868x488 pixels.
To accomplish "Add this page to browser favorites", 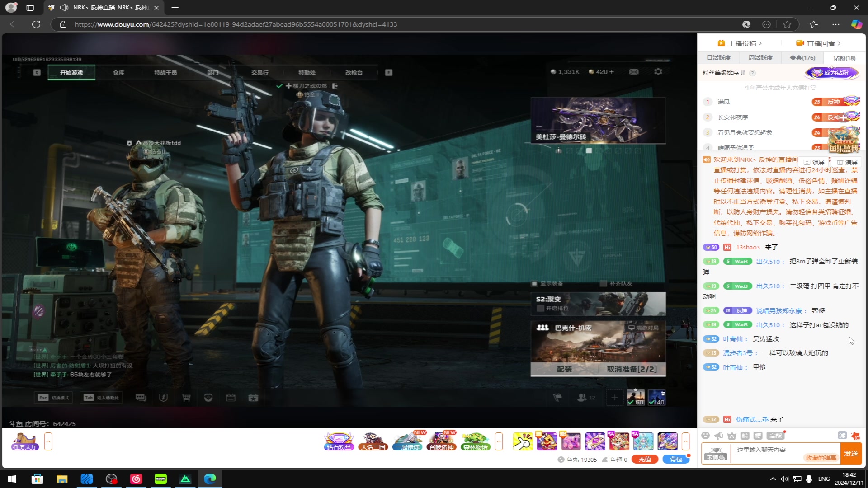I will pos(787,24).
